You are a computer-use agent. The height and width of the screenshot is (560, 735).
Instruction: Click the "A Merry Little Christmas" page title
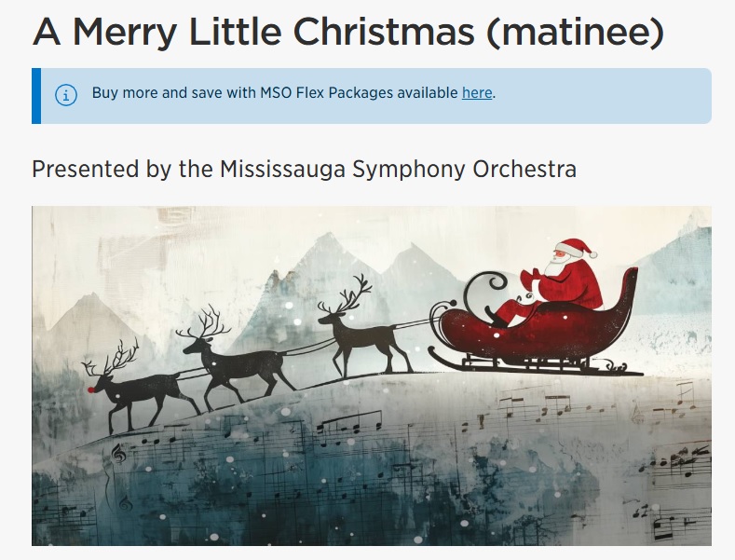click(x=250, y=34)
